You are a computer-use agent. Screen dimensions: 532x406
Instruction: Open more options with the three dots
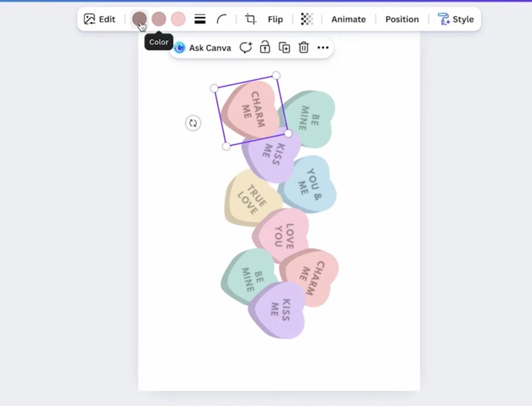click(323, 47)
